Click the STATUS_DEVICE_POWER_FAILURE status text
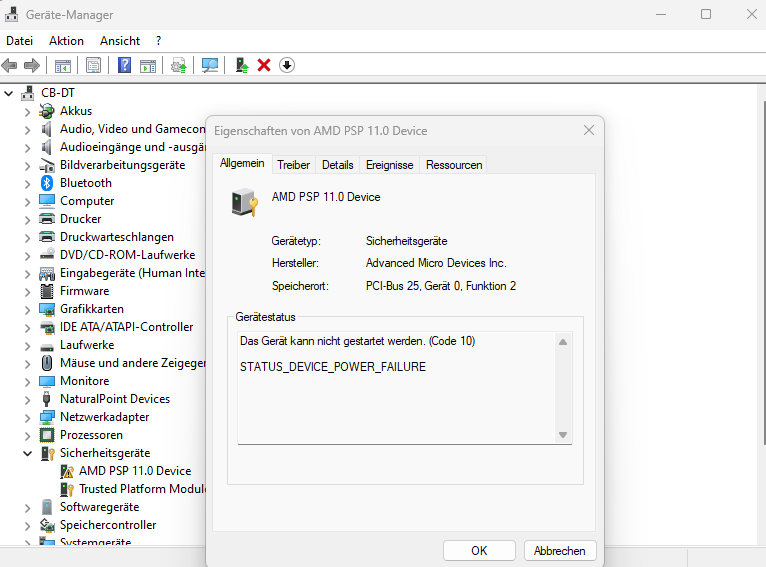 tap(333, 367)
